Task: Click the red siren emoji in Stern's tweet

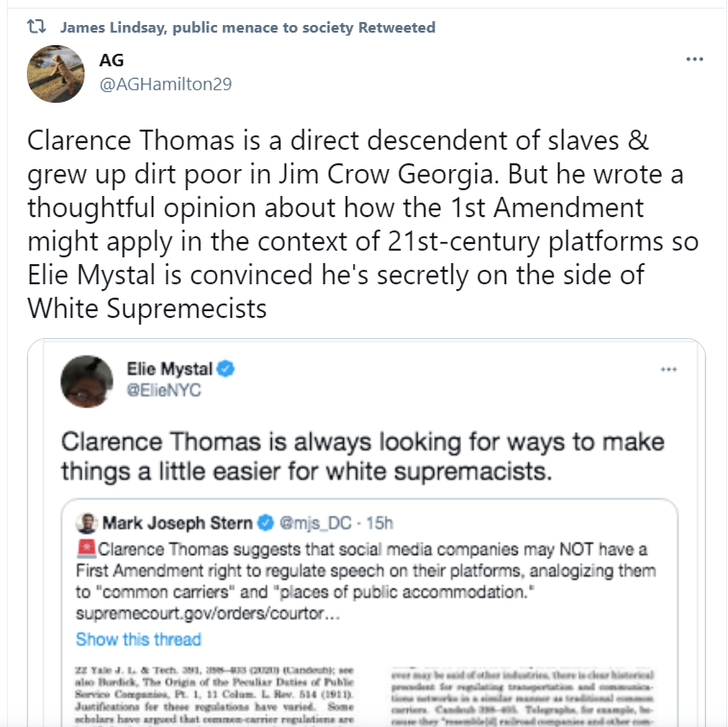Action: point(86,549)
